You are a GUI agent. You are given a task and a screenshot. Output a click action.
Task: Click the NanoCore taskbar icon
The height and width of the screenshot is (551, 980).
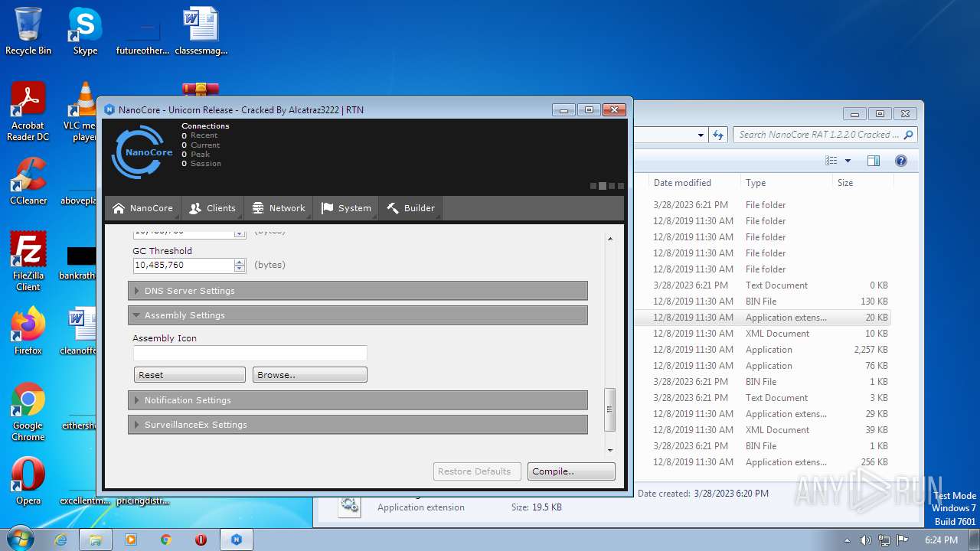pos(237,540)
